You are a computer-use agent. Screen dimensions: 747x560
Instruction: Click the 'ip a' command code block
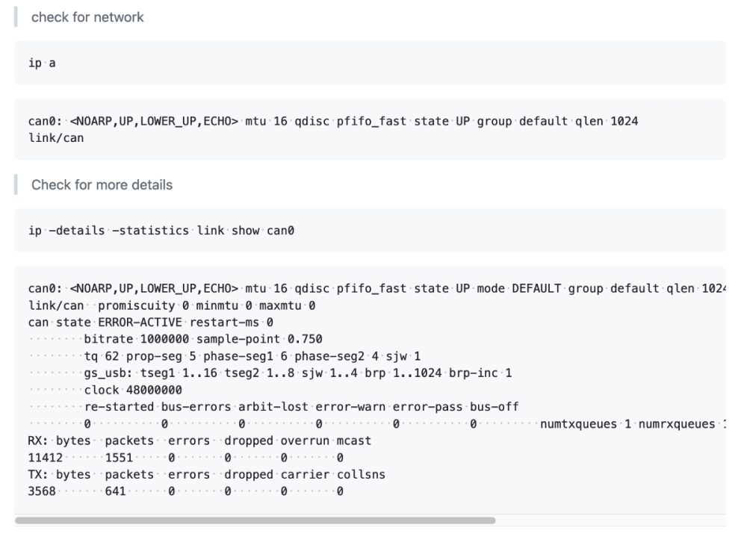click(x=370, y=63)
